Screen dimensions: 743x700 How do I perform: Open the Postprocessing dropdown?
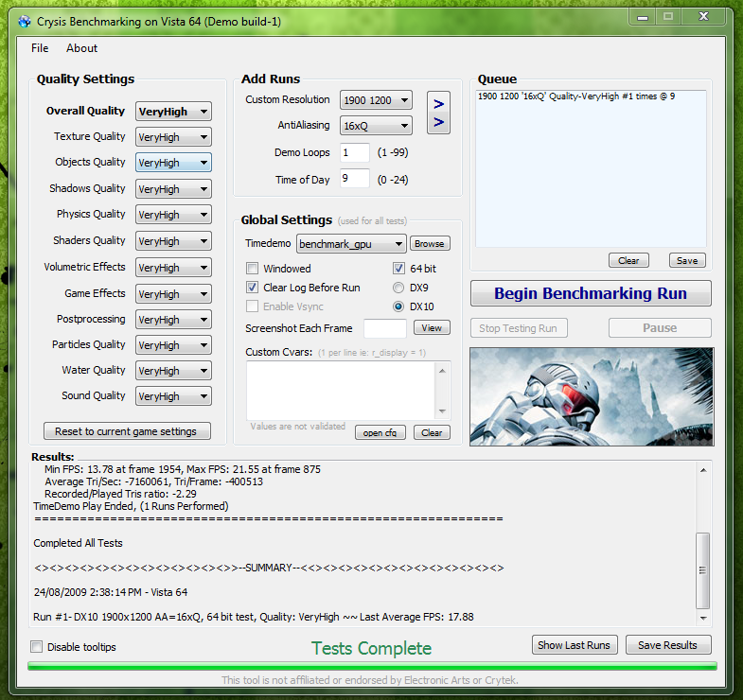pos(173,320)
